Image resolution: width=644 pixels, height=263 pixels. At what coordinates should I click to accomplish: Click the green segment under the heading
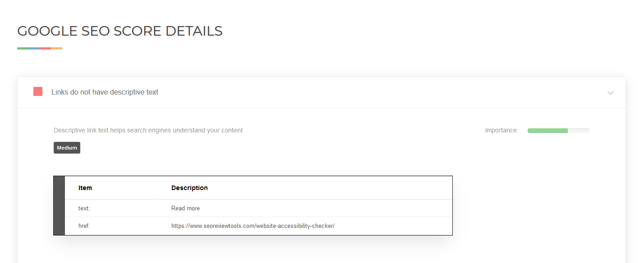click(23, 48)
